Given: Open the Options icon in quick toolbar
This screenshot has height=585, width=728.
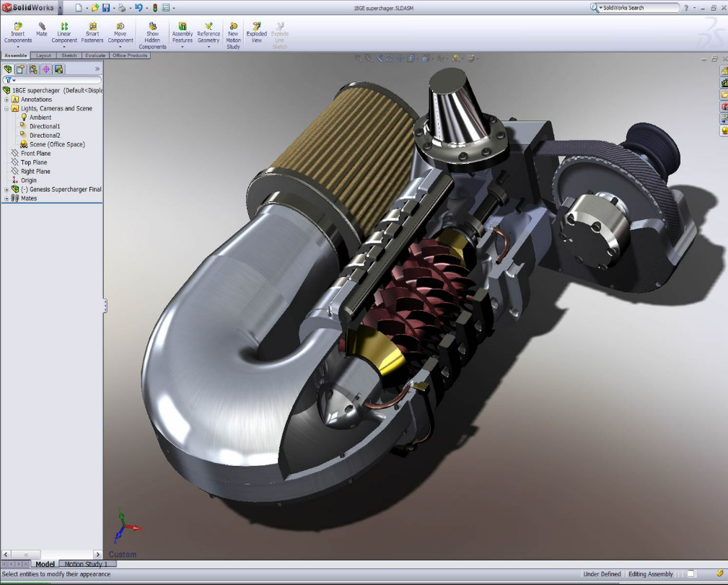Looking at the screenshot, I should click(166, 8).
